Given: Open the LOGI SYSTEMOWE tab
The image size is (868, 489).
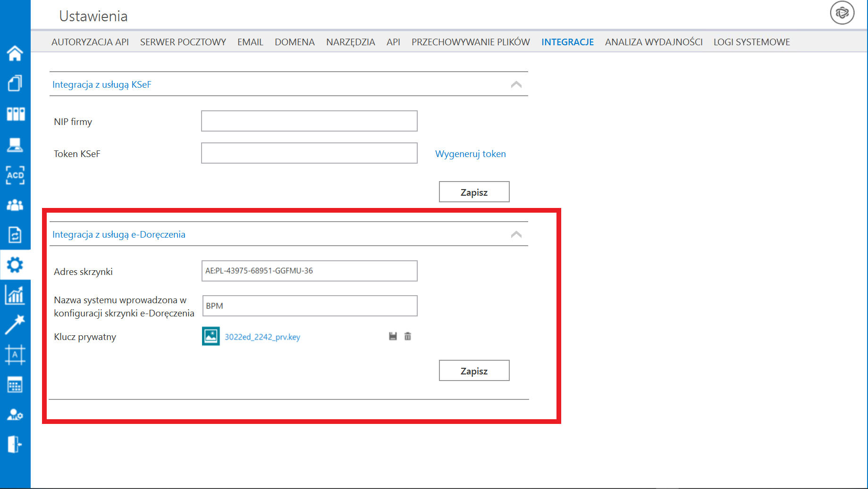Looking at the screenshot, I should [x=751, y=42].
